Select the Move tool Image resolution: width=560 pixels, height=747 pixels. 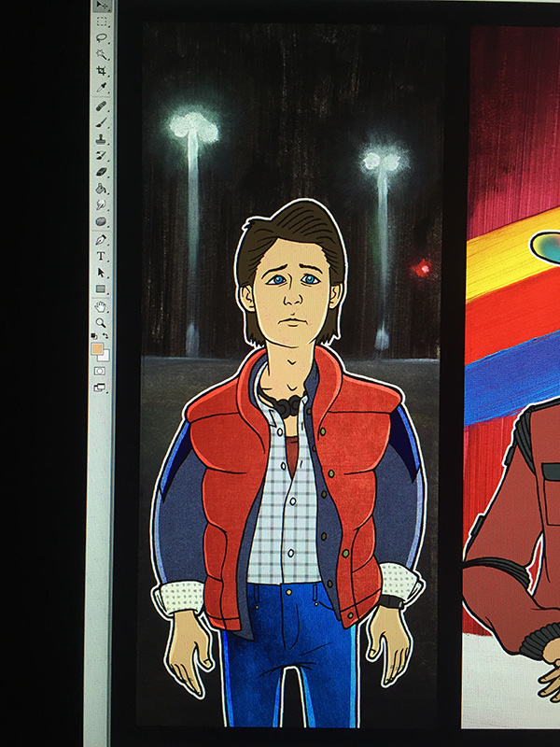click(102, 6)
